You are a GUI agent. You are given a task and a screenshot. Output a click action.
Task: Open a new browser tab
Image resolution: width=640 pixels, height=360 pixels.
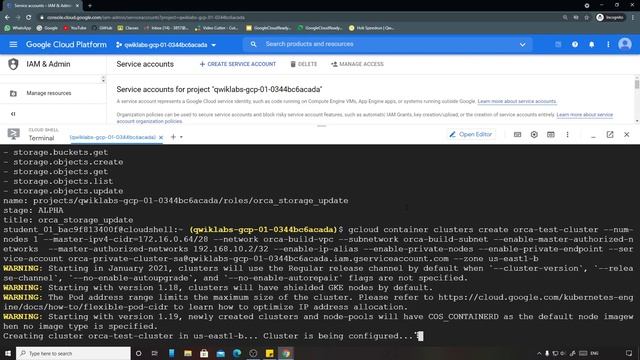click(x=90, y=6)
